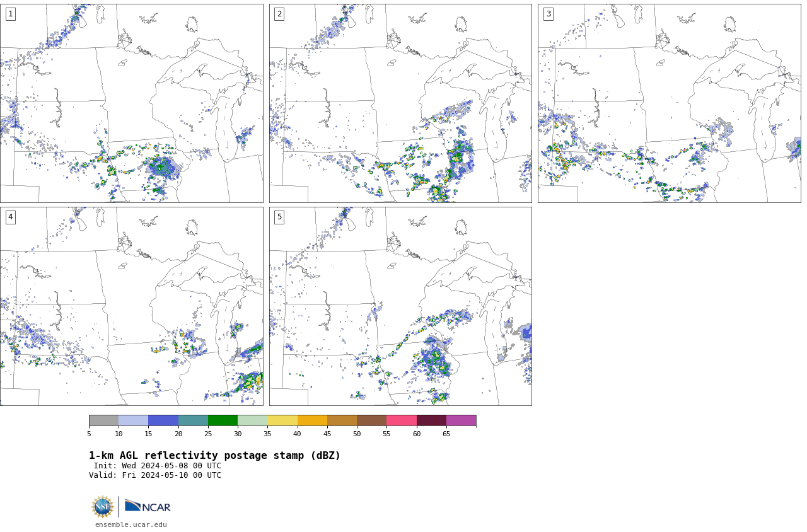
Task: Select the dark brown 50-55 dBZ swatch
Action: pyautogui.click(x=371, y=420)
